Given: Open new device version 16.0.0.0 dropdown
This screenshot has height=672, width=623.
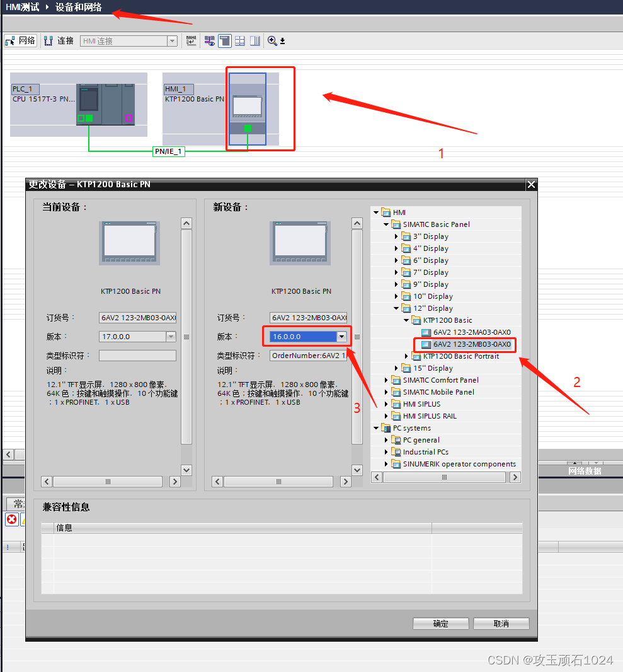Looking at the screenshot, I should [341, 337].
